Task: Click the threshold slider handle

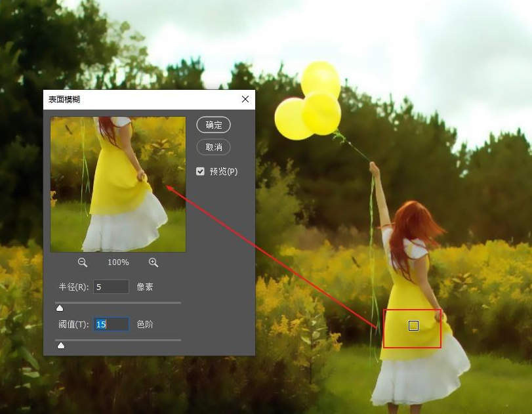Action: point(61,345)
